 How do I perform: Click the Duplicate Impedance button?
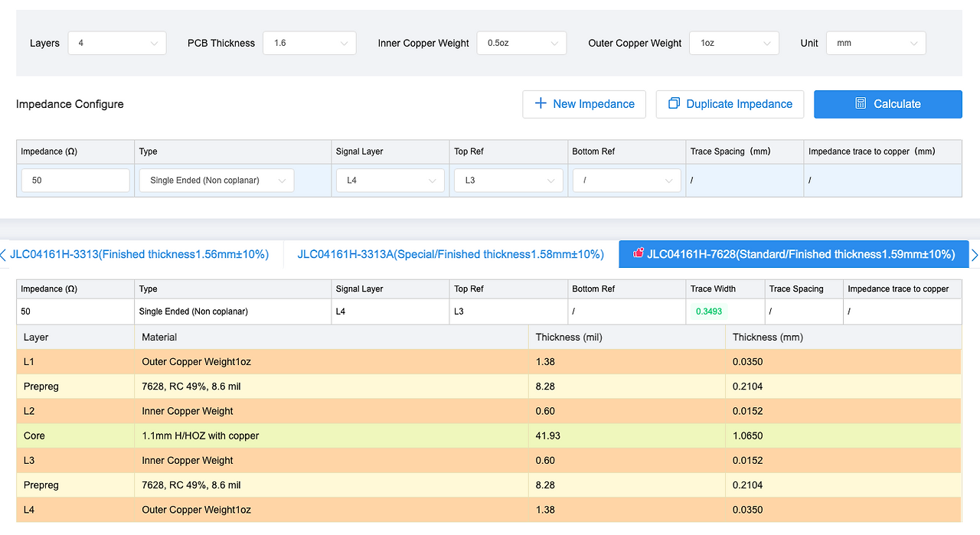click(x=730, y=104)
